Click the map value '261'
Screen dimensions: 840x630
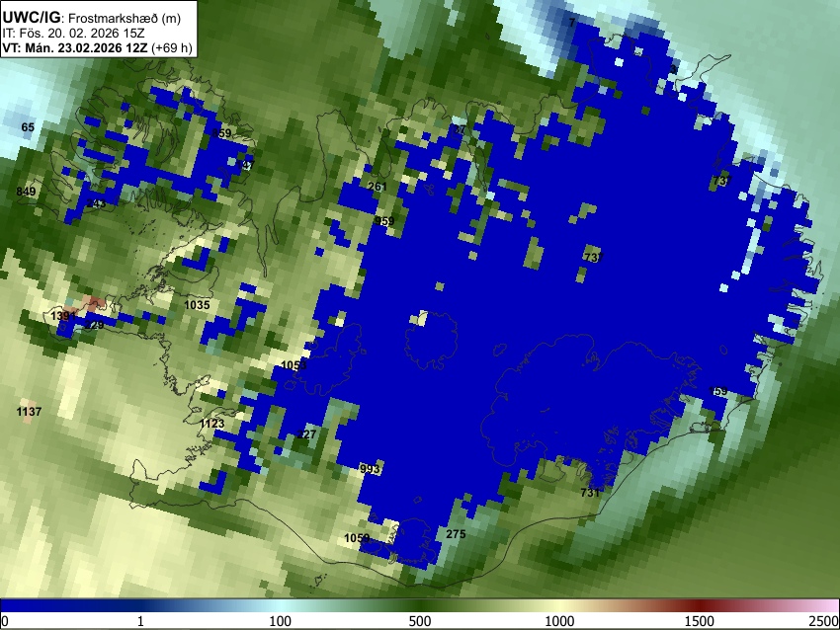pyautogui.click(x=378, y=187)
